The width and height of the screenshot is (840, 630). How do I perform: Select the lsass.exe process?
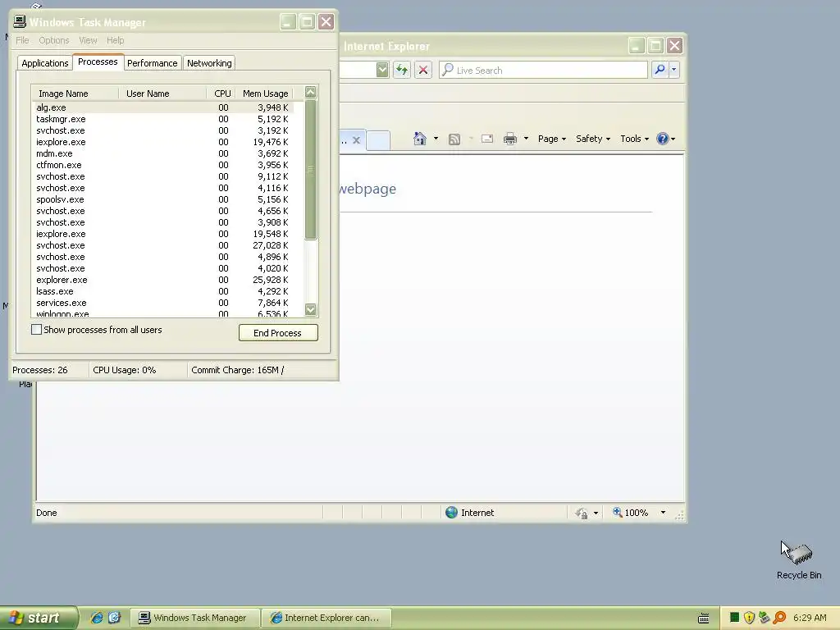[162, 291]
